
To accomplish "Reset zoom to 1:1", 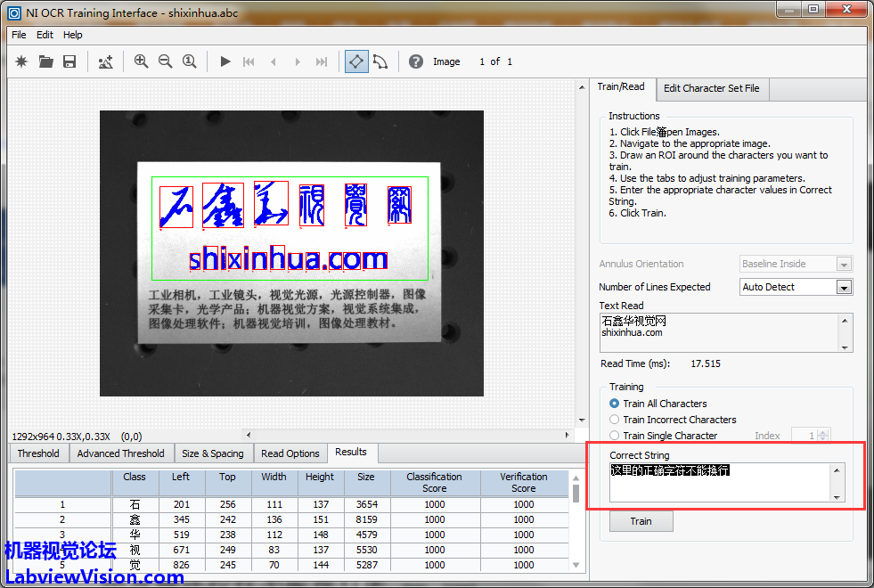I will point(190,61).
